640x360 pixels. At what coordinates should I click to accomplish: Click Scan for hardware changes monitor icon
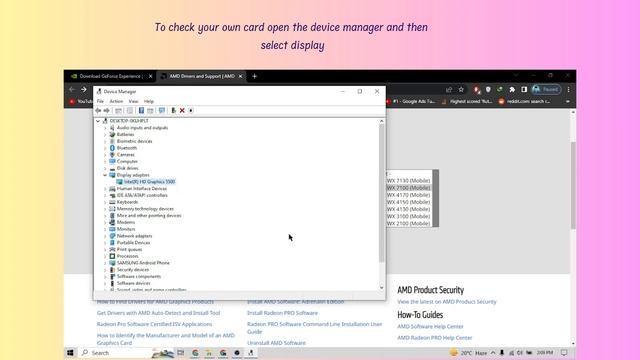click(x=162, y=111)
